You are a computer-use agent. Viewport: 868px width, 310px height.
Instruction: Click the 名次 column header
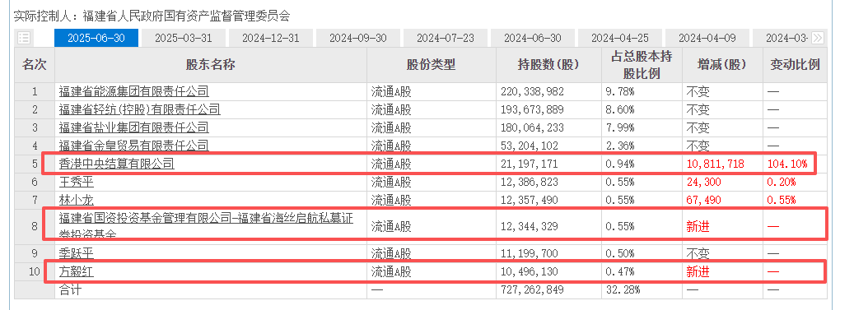(x=35, y=65)
